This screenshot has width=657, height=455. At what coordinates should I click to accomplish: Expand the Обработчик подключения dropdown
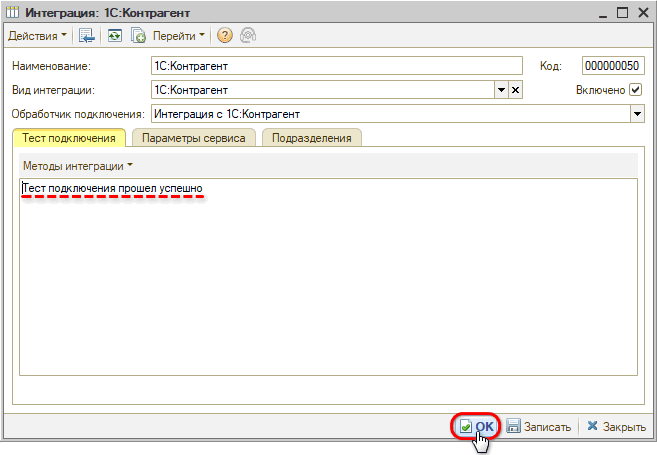(x=637, y=114)
